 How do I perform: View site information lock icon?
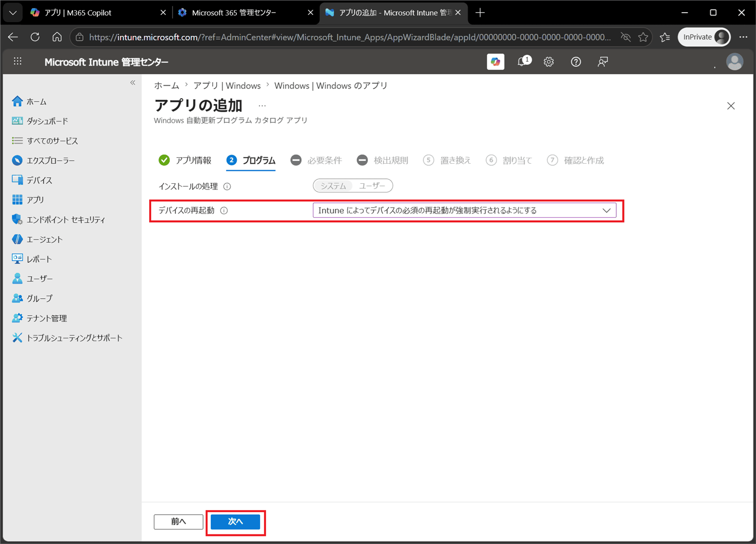80,37
